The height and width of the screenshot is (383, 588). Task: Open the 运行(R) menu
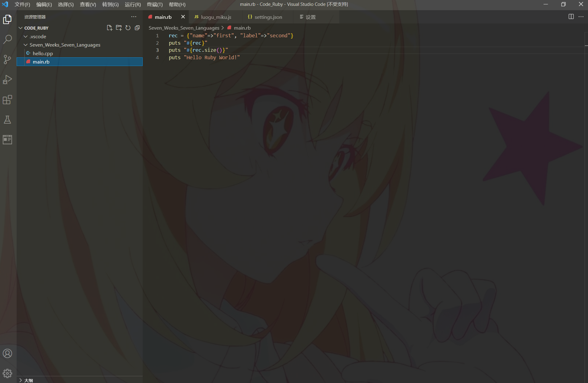point(133,4)
